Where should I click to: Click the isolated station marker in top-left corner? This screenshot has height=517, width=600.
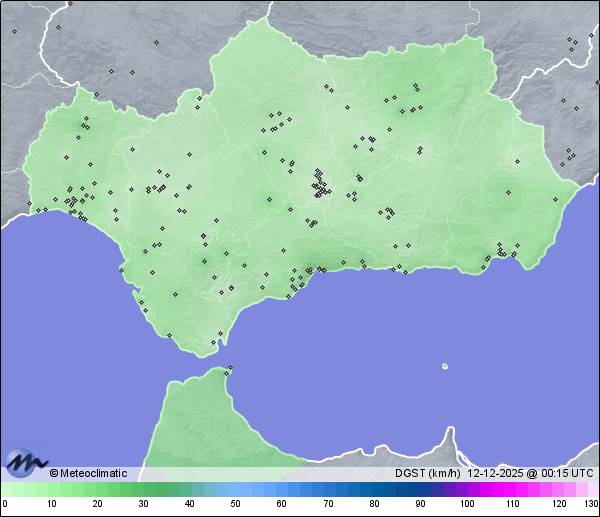point(14,31)
